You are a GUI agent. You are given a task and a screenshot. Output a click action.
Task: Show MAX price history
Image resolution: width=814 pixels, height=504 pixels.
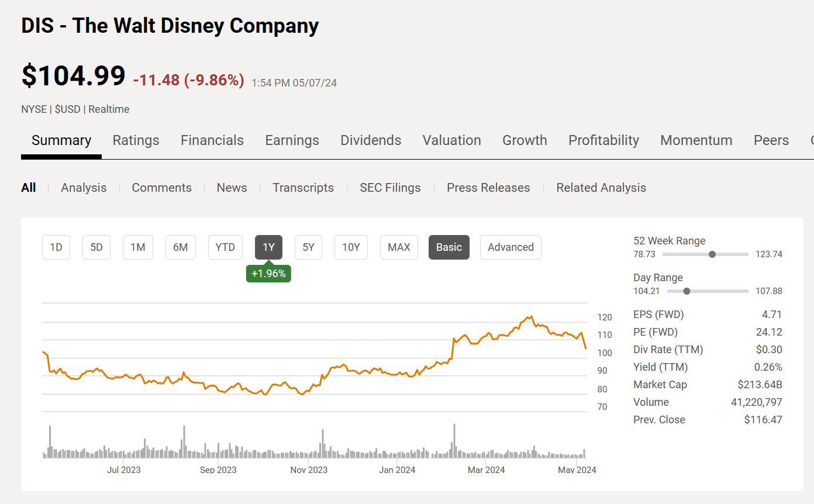click(399, 247)
